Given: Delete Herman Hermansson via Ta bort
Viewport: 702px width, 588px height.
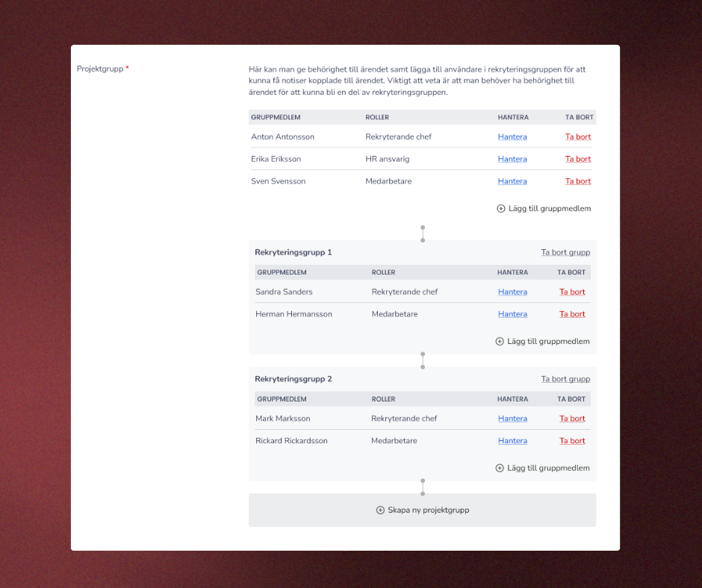Looking at the screenshot, I should [x=572, y=315].
